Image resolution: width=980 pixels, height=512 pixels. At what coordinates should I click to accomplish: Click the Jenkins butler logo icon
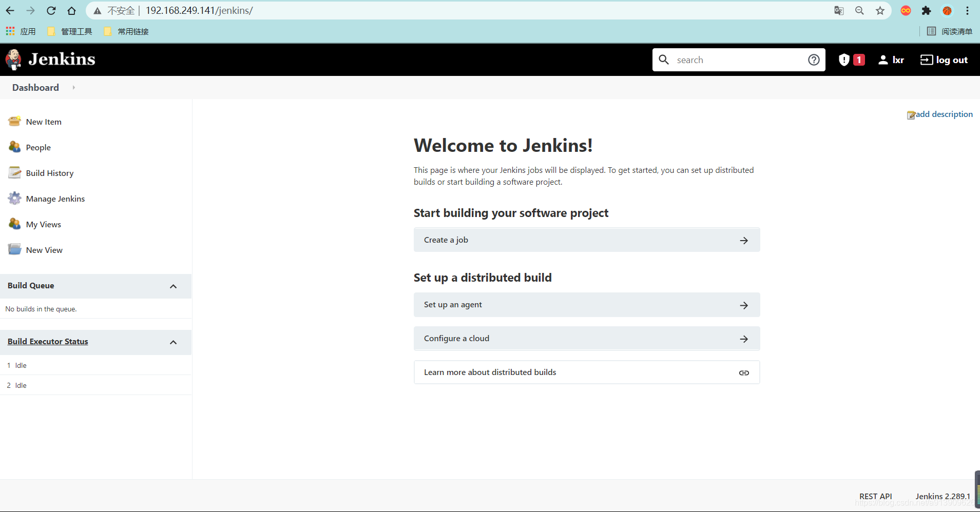tap(13, 60)
